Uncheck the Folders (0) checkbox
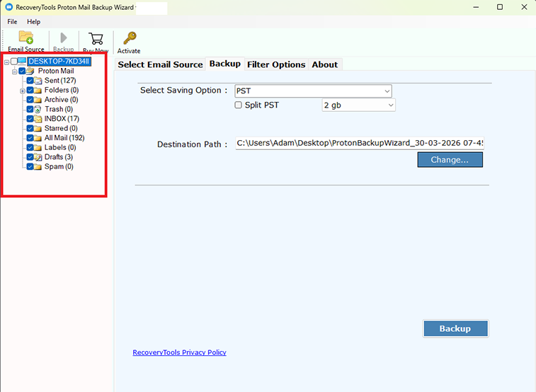The width and height of the screenshot is (536, 392). click(x=30, y=90)
